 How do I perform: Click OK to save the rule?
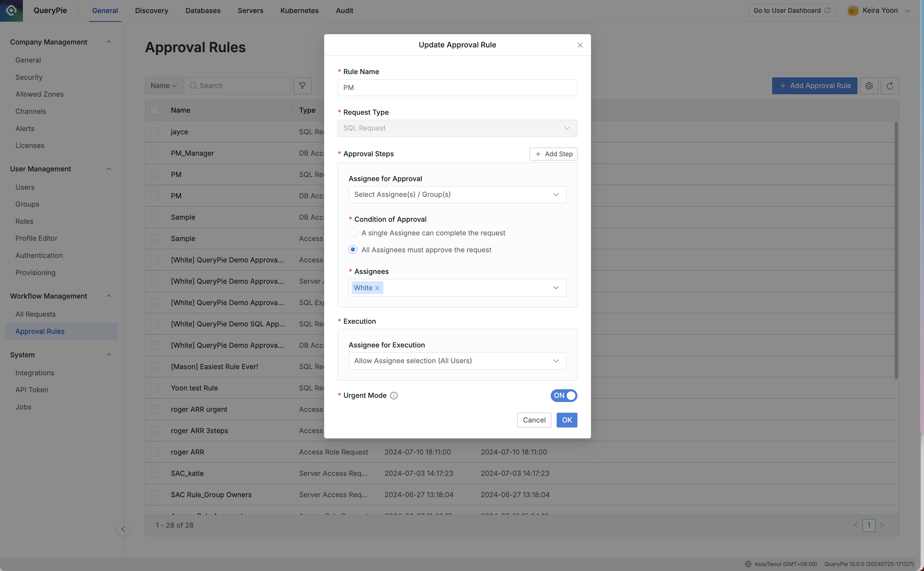[x=566, y=420]
